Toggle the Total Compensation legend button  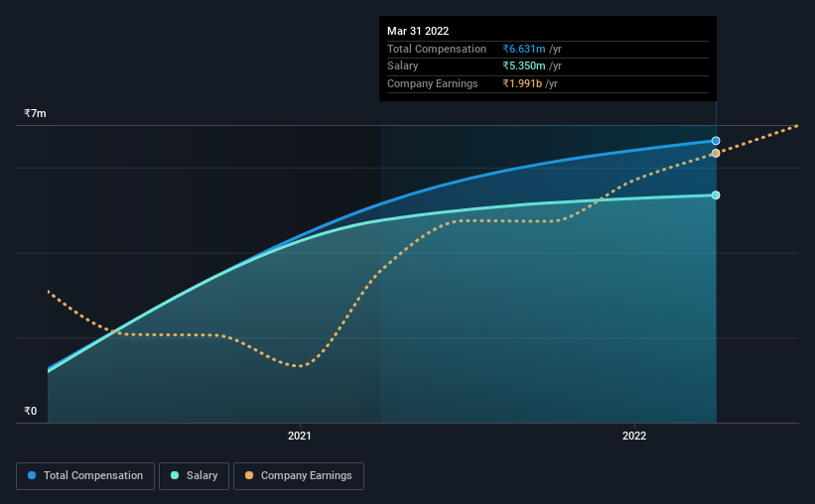coord(85,476)
